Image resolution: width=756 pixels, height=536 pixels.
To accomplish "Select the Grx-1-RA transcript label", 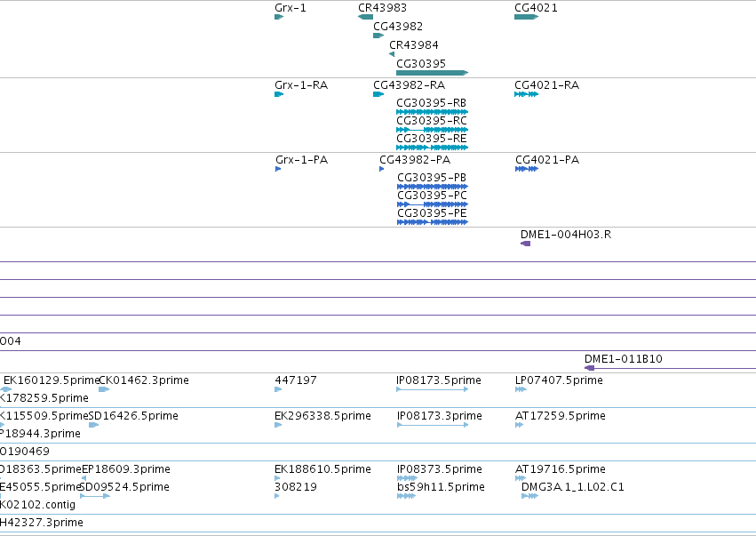I will point(301,85).
